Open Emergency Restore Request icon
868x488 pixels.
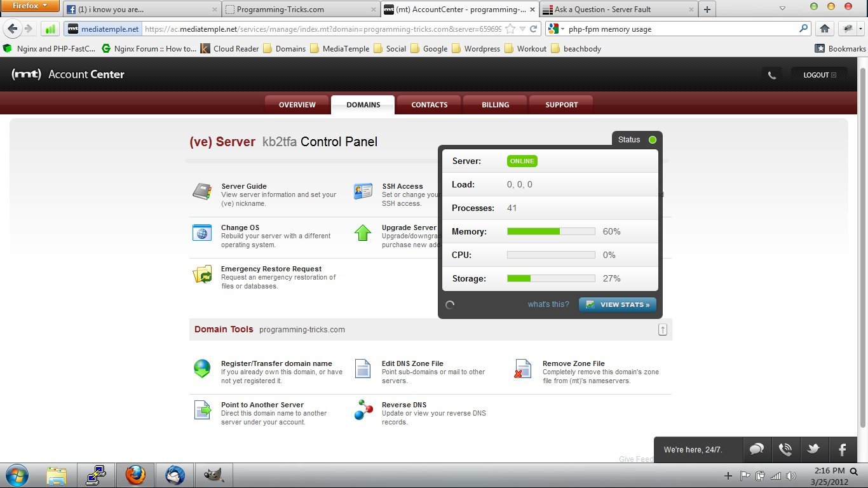tap(202, 274)
